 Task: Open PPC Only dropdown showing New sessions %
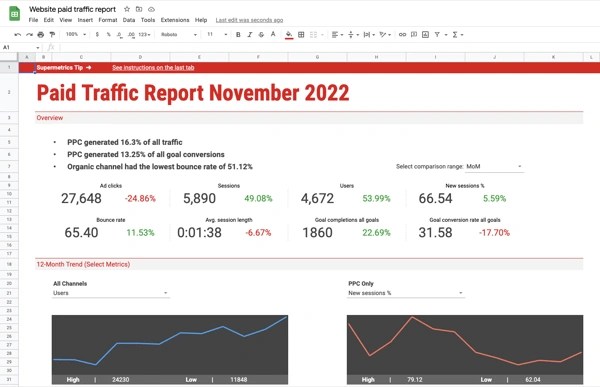406,293
